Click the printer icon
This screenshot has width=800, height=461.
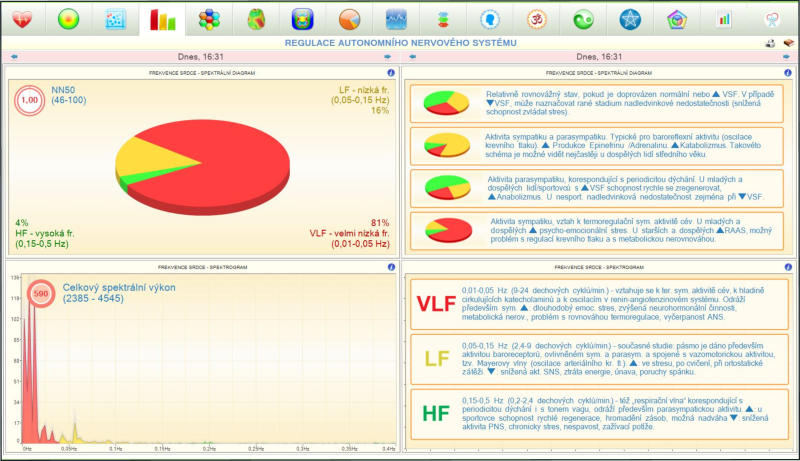(x=770, y=44)
